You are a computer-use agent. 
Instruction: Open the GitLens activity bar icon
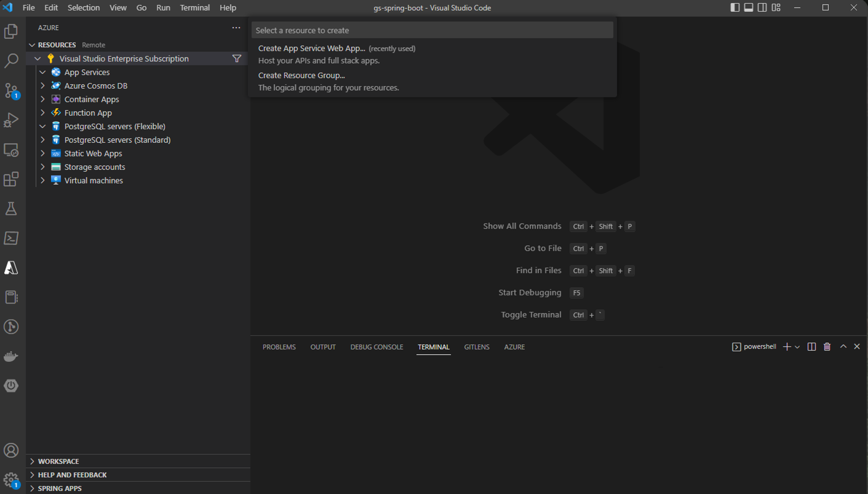click(x=11, y=327)
